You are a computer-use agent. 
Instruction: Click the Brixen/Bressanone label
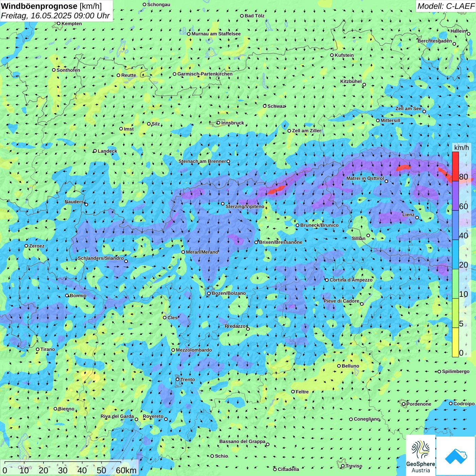(280, 242)
